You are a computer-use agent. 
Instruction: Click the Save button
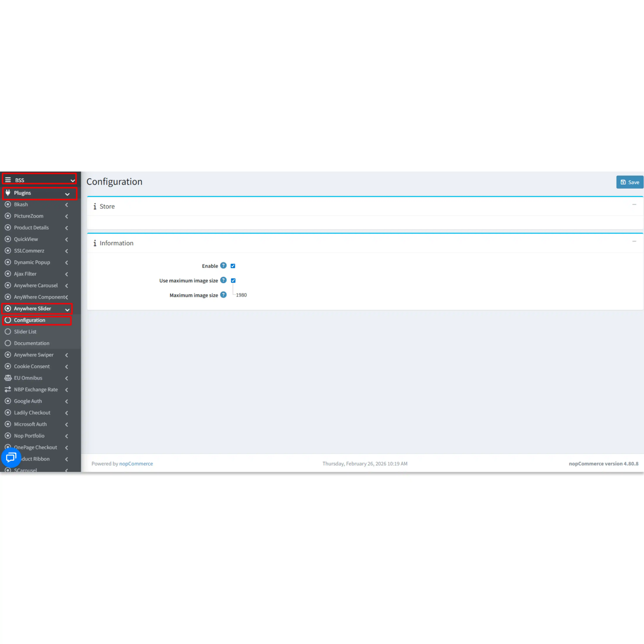(629, 182)
